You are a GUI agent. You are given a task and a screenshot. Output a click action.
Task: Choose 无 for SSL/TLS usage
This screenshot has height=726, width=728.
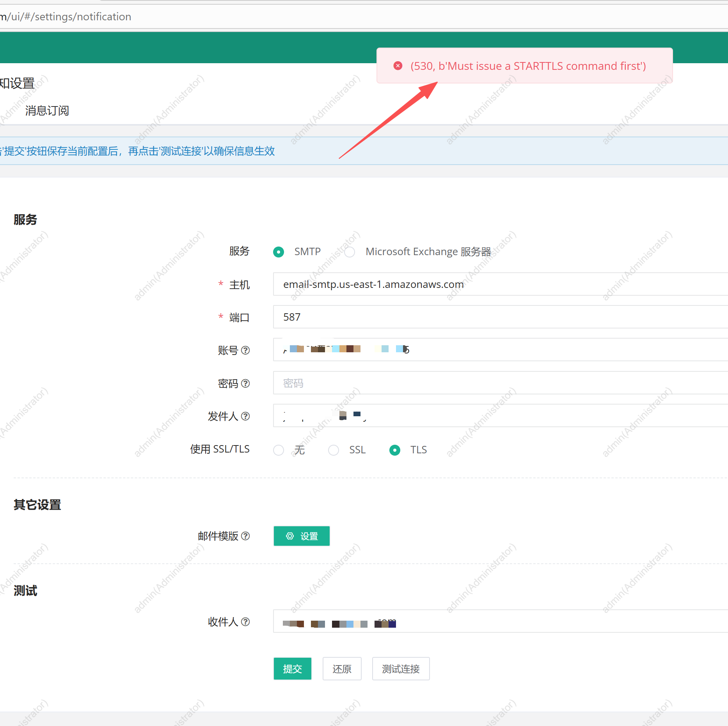(x=279, y=450)
